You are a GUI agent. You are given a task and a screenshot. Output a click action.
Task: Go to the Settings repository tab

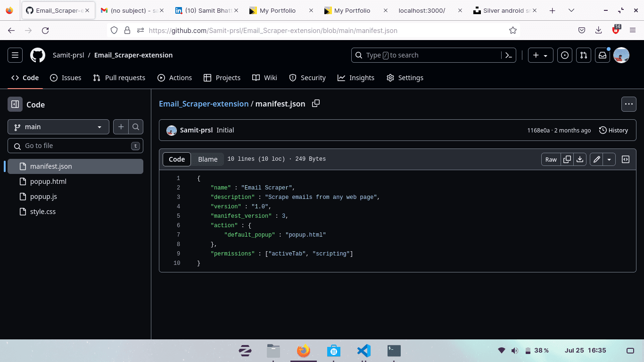coord(405,78)
